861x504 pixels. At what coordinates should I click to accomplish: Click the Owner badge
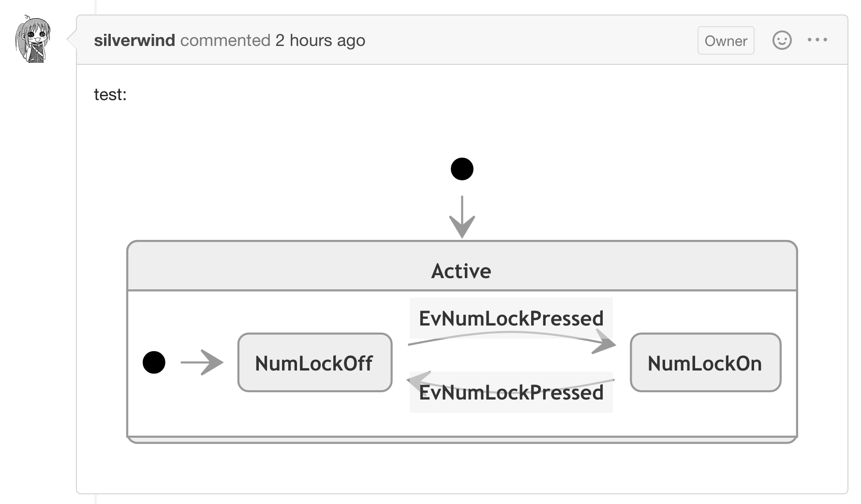pos(726,41)
